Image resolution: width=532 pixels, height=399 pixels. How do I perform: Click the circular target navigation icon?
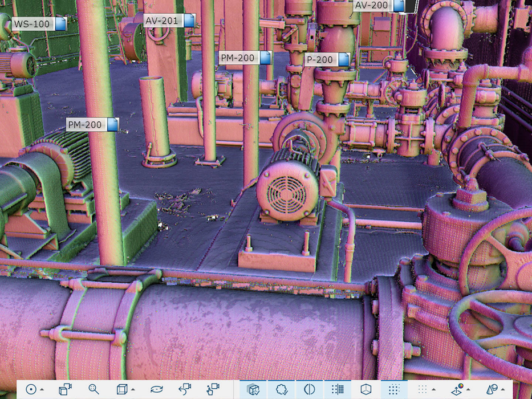pyautogui.click(x=31, y=389)
